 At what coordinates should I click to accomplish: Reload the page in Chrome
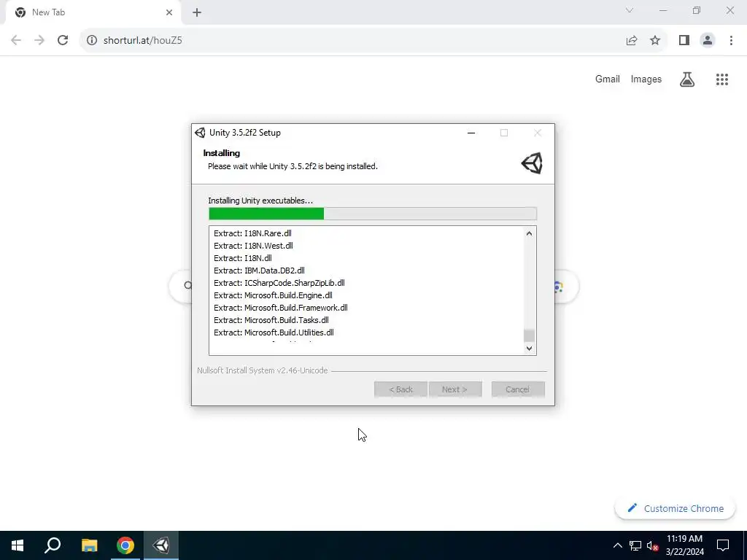point(63,41)
